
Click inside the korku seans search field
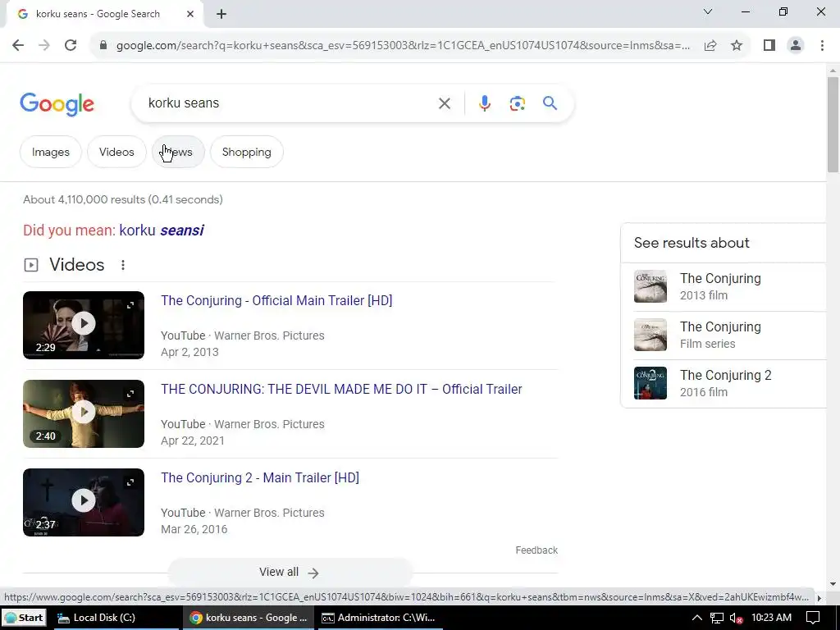pos(290,103)
